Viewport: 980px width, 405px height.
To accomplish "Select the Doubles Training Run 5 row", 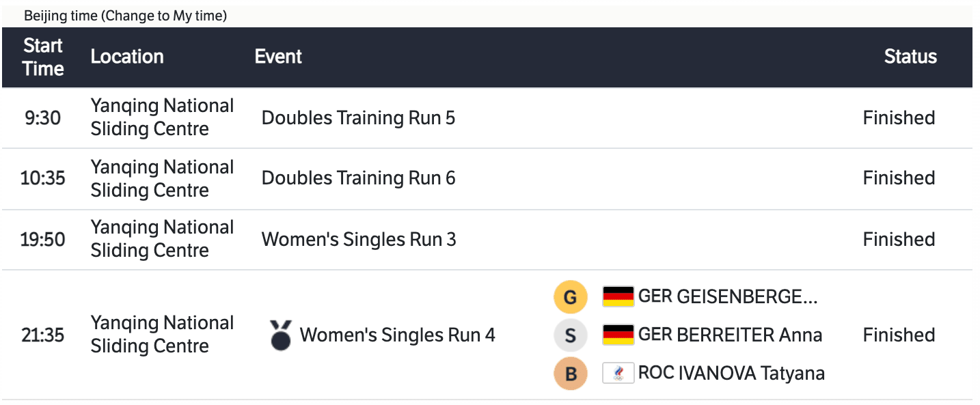I will pyautogui.click(x=358, y=117).
